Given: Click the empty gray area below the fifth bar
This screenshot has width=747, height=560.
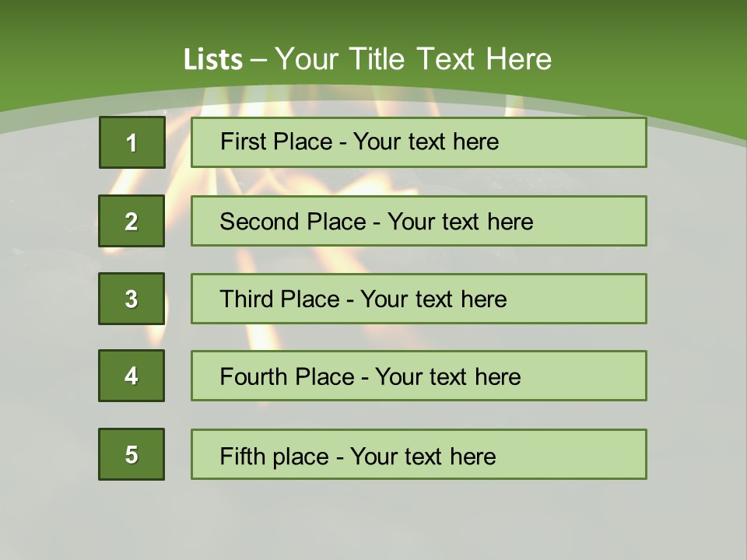Looking at the screenshot, I should click(373, 517).
